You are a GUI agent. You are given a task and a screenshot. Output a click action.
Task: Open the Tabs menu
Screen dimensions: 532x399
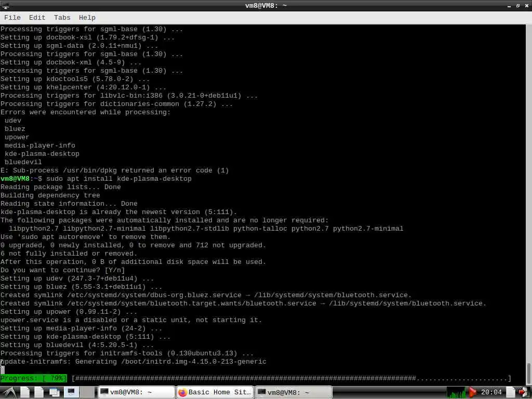click(62, 18)
